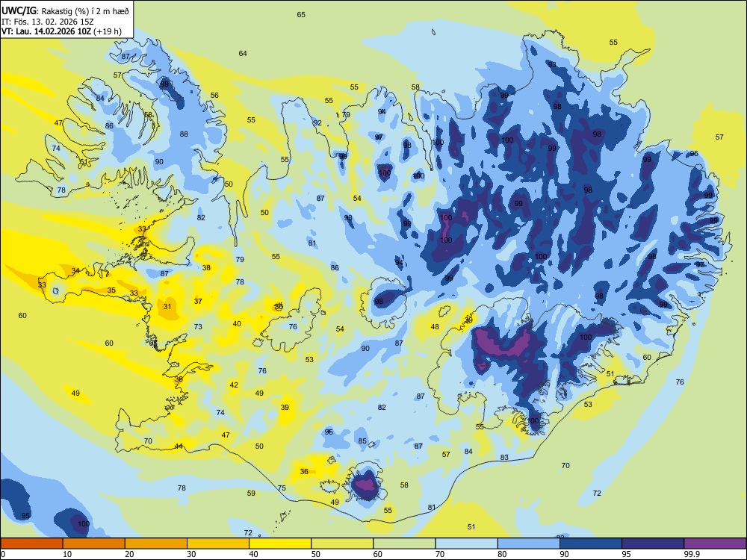The width and height of the screenshot is (747, 560).
Task: Click the map value "35"
Action: coord(111,290)
